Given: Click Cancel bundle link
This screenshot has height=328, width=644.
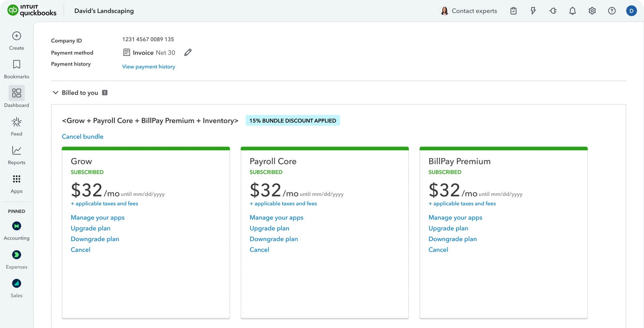Looking at the screenshot, I should [x=83, y=136].
